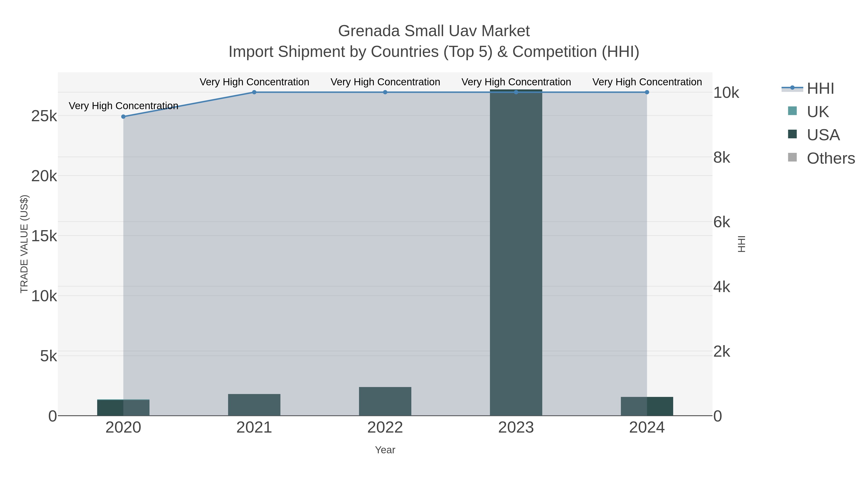Image resolution: width=868 pixels, height=488 pixels.
Task: Click the 2k HHI axis tick
Action: tap(722, 352)
